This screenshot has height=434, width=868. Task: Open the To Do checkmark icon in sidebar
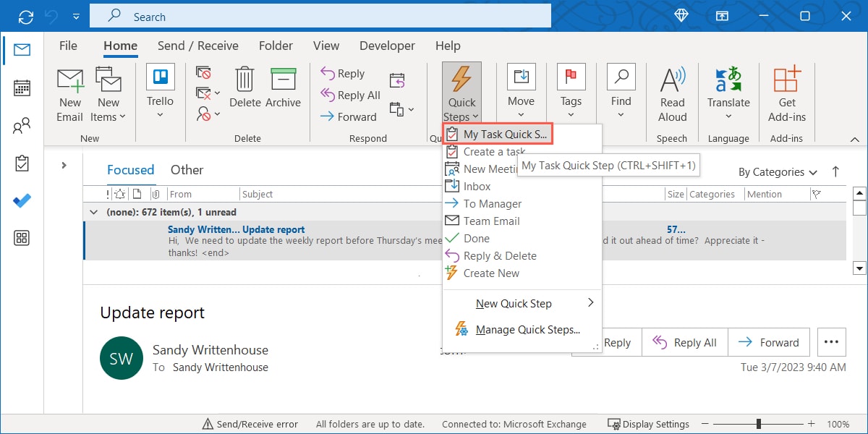pos(22,201)
